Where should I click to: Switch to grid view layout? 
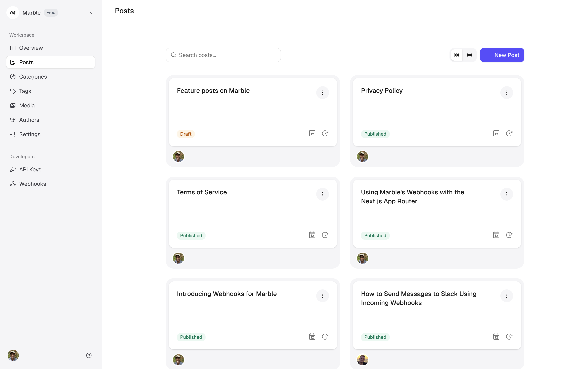pyautogui.click(x=457, y=55)
